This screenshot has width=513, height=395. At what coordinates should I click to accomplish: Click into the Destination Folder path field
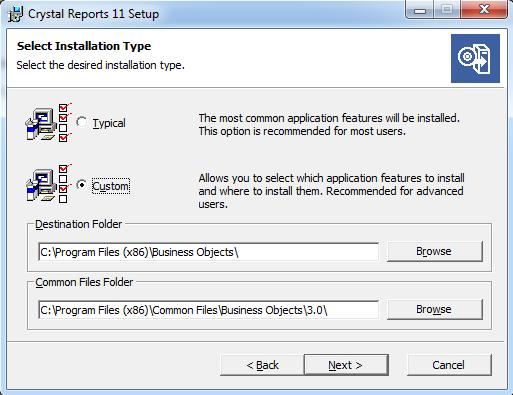(x=208, y=252)
